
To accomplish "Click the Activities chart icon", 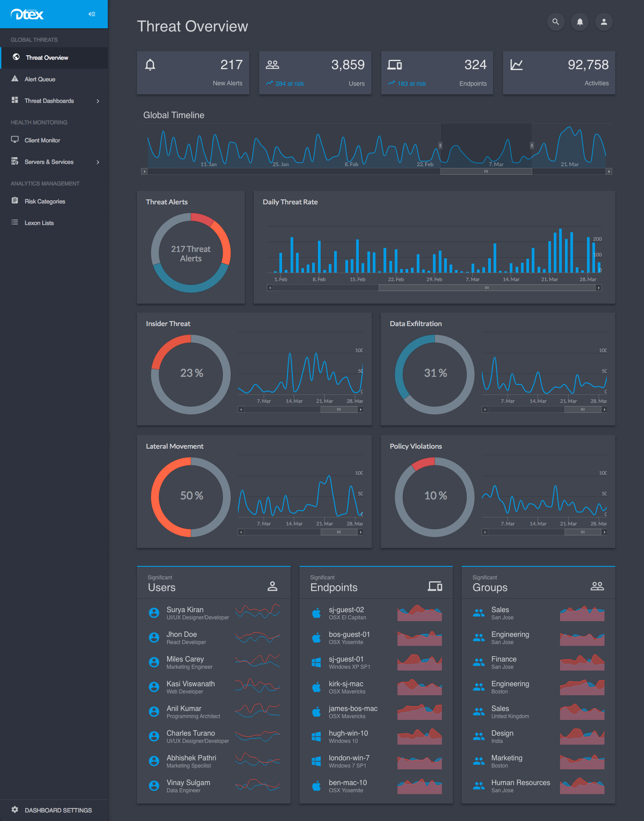I will [x=516, y=65].
